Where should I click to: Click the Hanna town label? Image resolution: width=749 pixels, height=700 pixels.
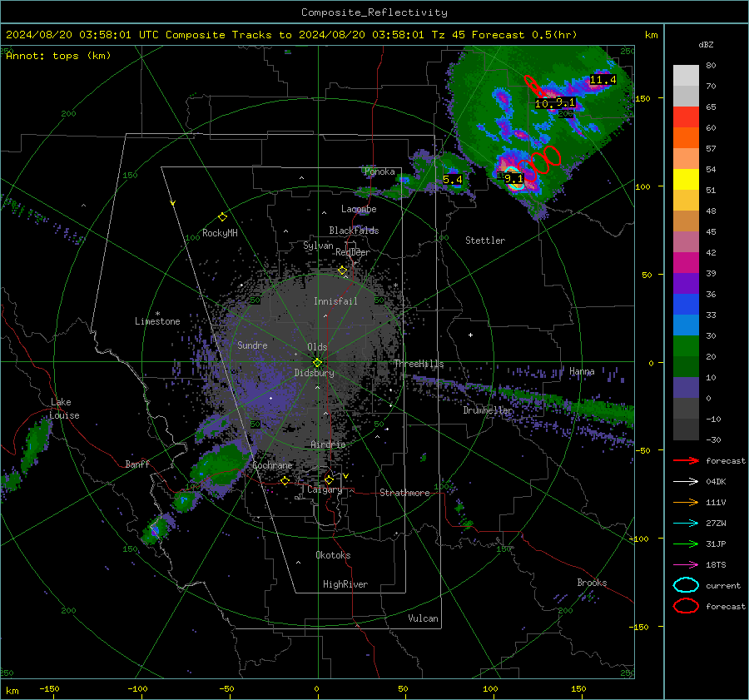(582, 371)
